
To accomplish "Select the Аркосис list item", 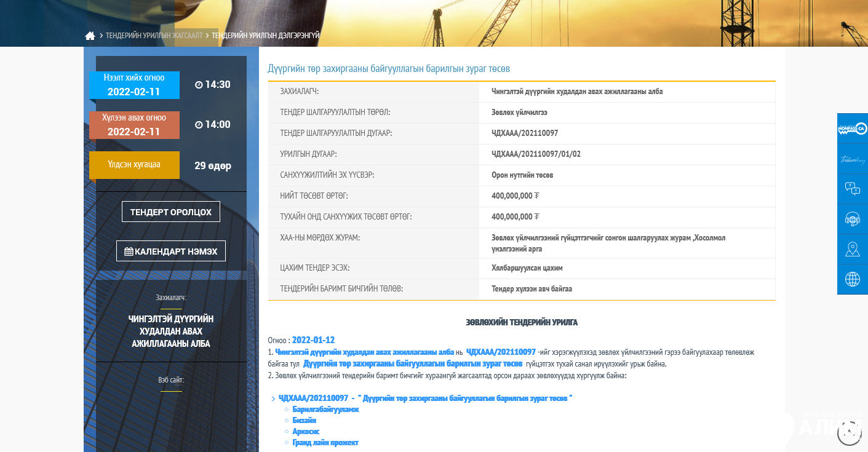I will (x=306, y=432).
